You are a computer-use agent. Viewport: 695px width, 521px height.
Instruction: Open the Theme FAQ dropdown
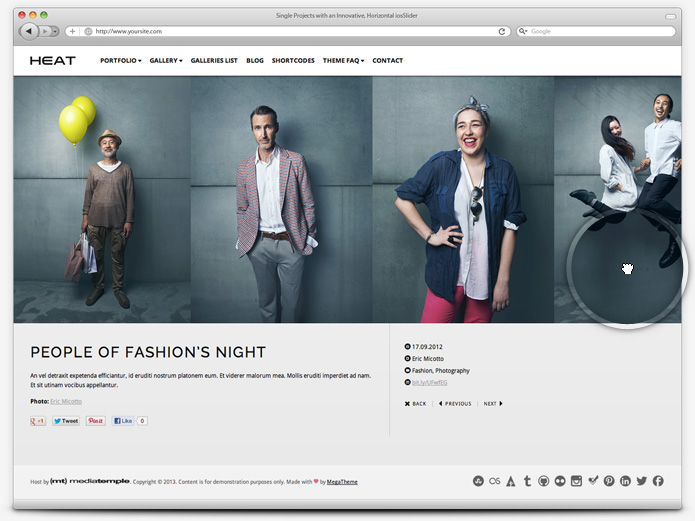tap(343, 61)
